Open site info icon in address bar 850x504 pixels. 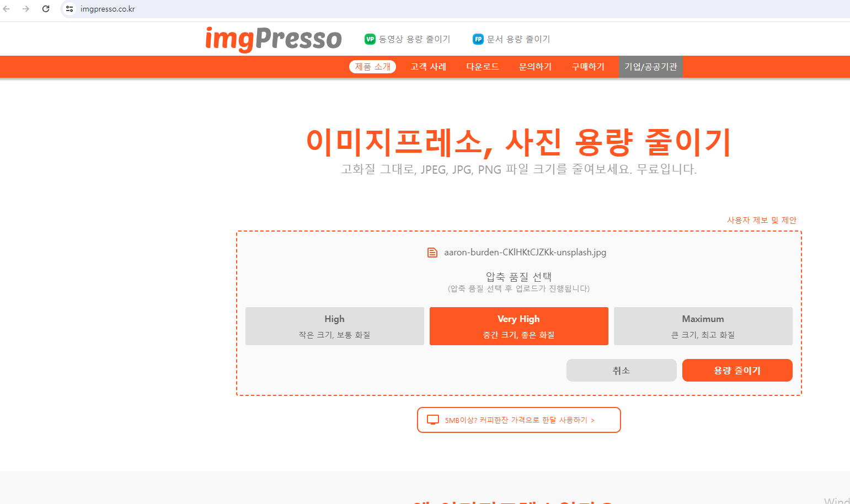tap(70, 9)
